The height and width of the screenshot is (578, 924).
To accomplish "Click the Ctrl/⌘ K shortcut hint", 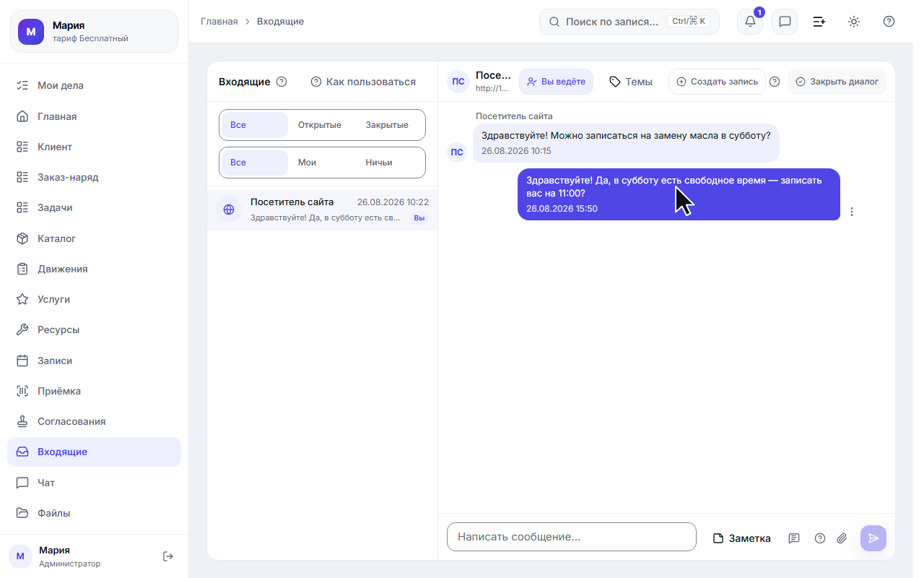I will coord(689,22).
